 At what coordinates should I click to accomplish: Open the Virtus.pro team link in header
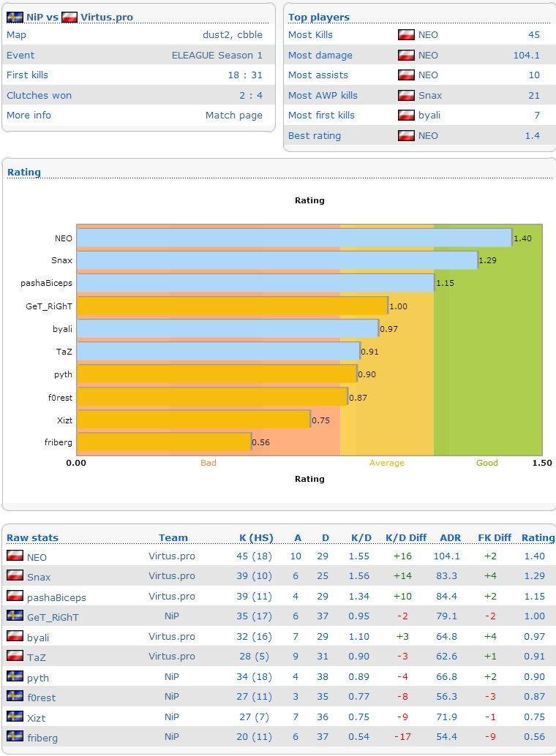107,18
